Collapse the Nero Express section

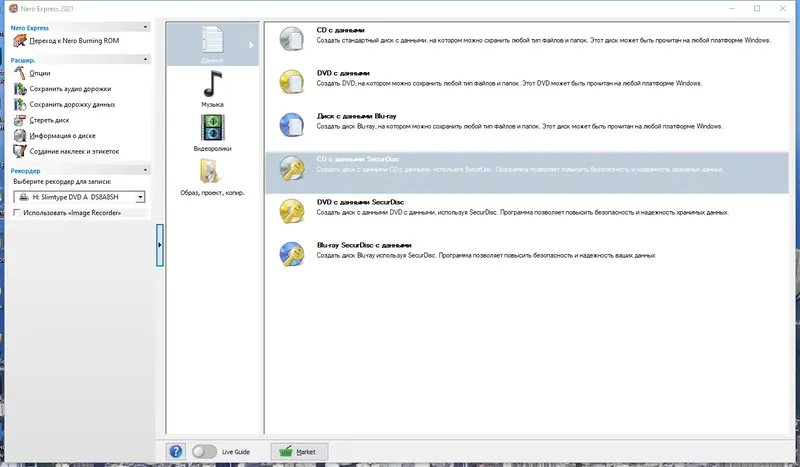(145, 27)
